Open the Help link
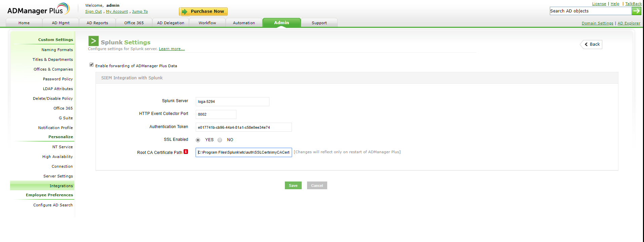Viewport: 644px width, 242px height. [x=615, y=4]
